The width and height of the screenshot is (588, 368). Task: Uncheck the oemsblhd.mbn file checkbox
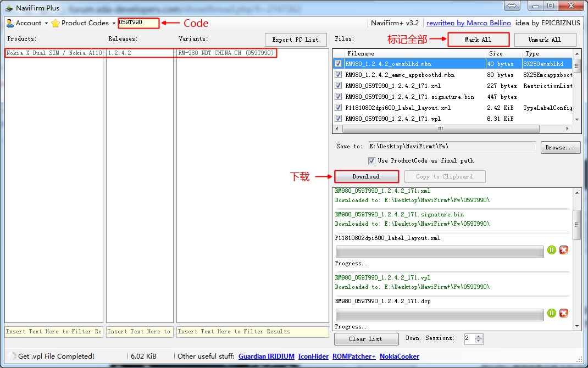339,64
